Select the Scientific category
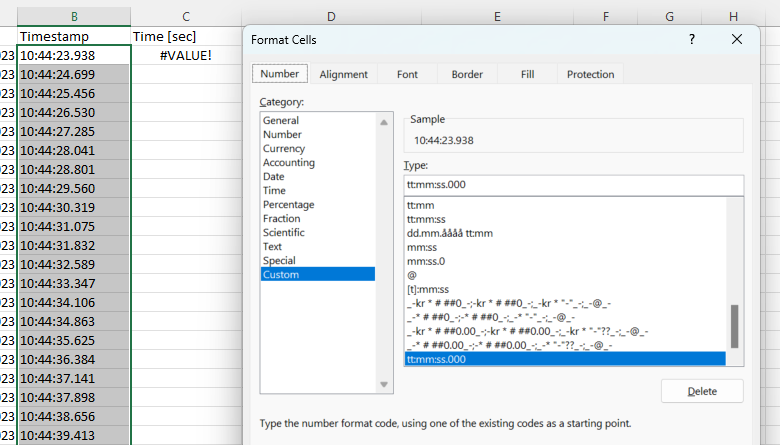This screenshot has width=780, height=445. click(x=318, y=232)
